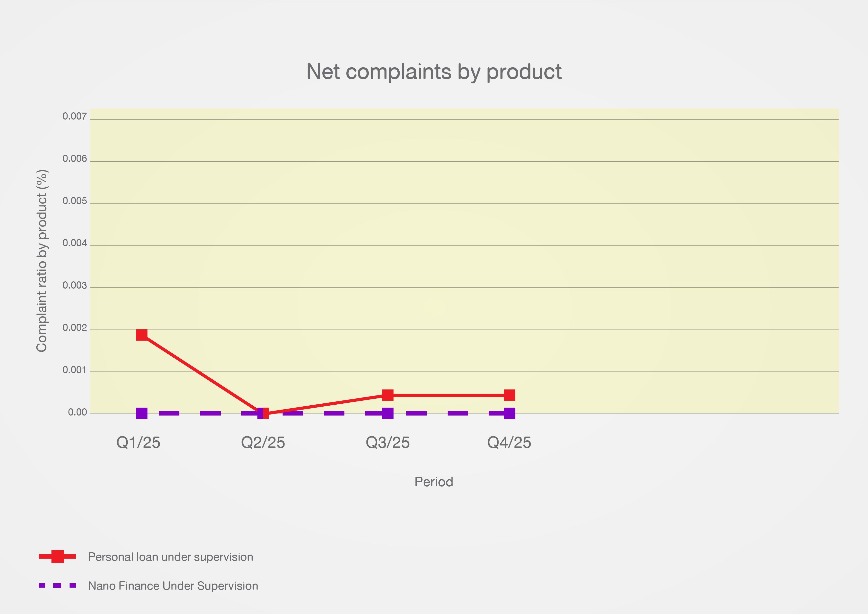Select the purple Nano Finance data point at Q4/25
The image size is (868, 614).
(509, 413)
